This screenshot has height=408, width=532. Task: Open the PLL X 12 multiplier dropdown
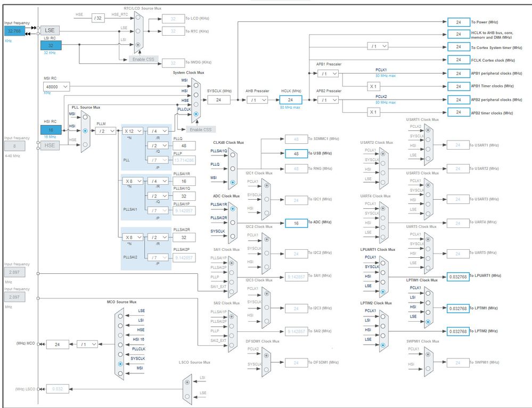coord(133,130)
